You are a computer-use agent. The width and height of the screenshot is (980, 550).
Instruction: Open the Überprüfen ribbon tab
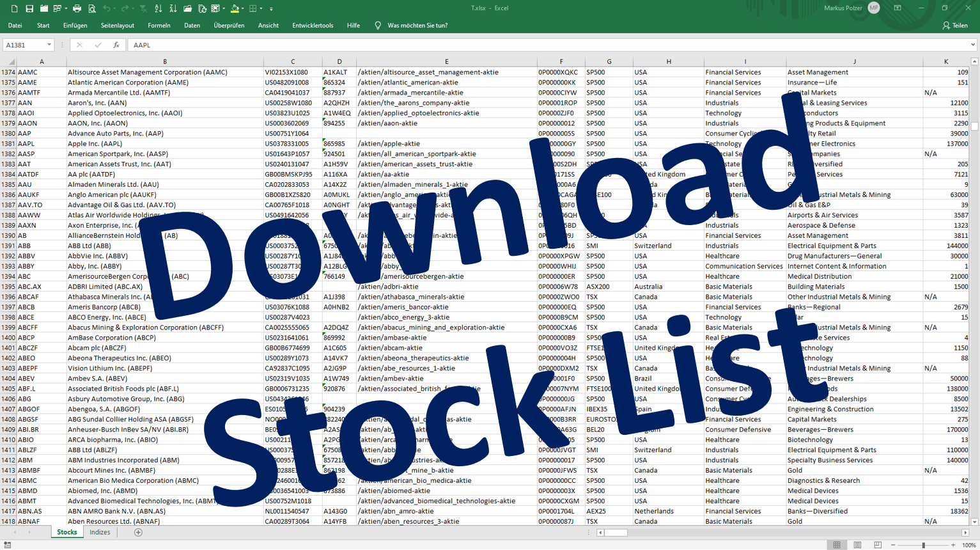pyautogui.click(x=229, y=26)
